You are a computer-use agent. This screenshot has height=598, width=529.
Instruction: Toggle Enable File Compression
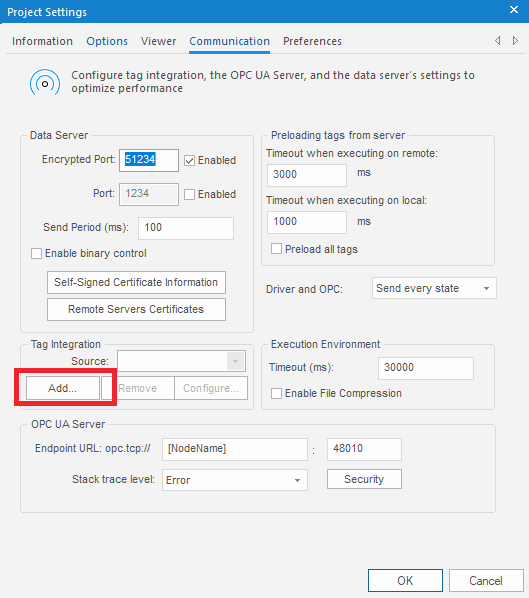(276, 393)
